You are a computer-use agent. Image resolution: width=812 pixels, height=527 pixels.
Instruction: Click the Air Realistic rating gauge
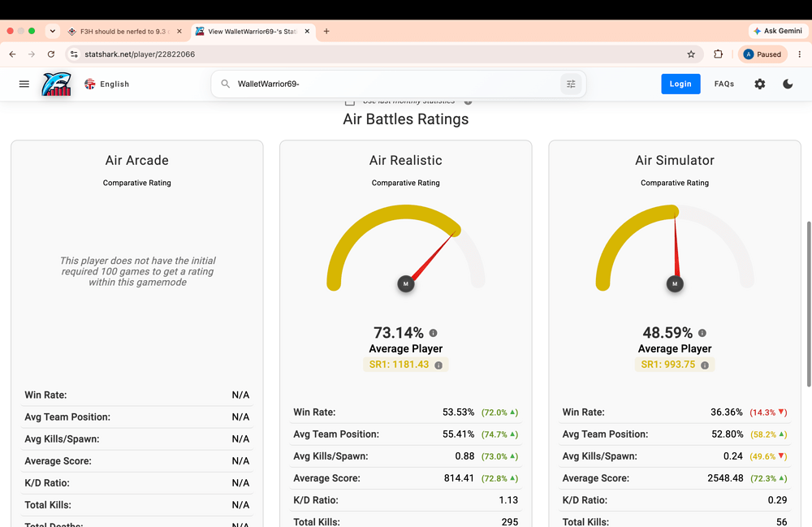[405, 248]
